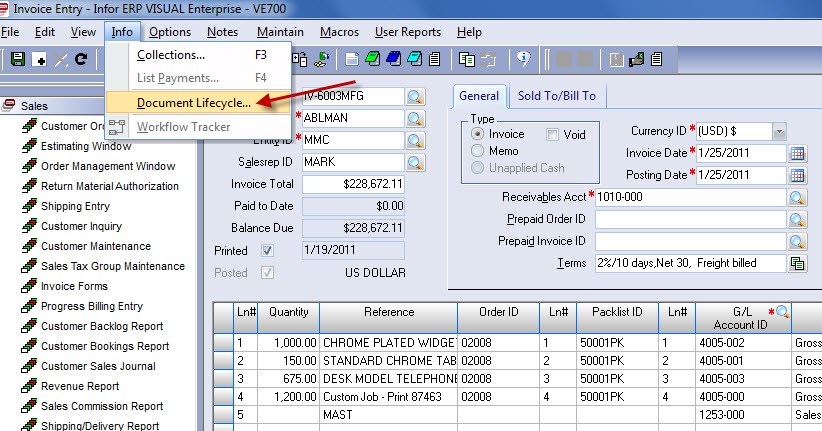This screenshot has width=822, height=431.
Task: Toggle the Void checkbox
Action: pos(552,135)
